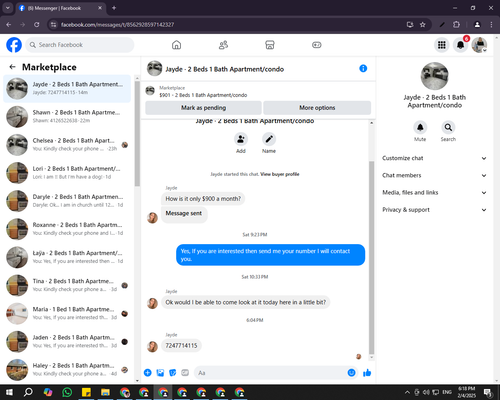Open View buyer profile link

point(280,174)
